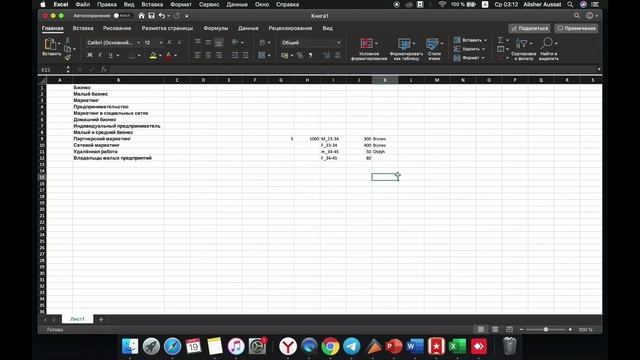The width and height of the screenshot is (640, 360).
Task: Click the zoom out minus button
Action: tap(521, 329)
